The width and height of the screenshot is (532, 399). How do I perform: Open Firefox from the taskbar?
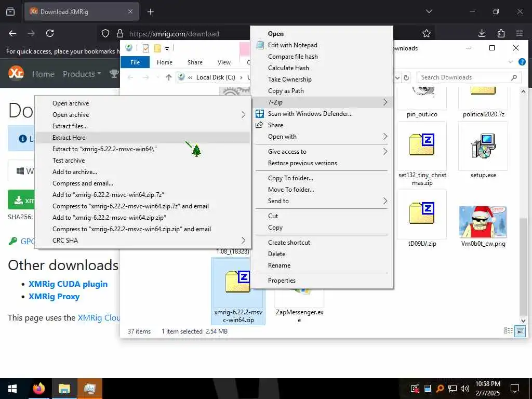tap(38, 389)
